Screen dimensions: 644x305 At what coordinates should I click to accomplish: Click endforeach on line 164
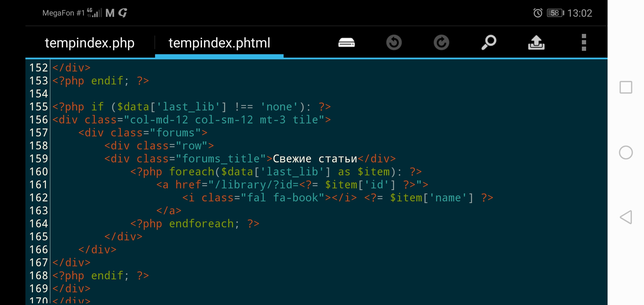(201, 224)
